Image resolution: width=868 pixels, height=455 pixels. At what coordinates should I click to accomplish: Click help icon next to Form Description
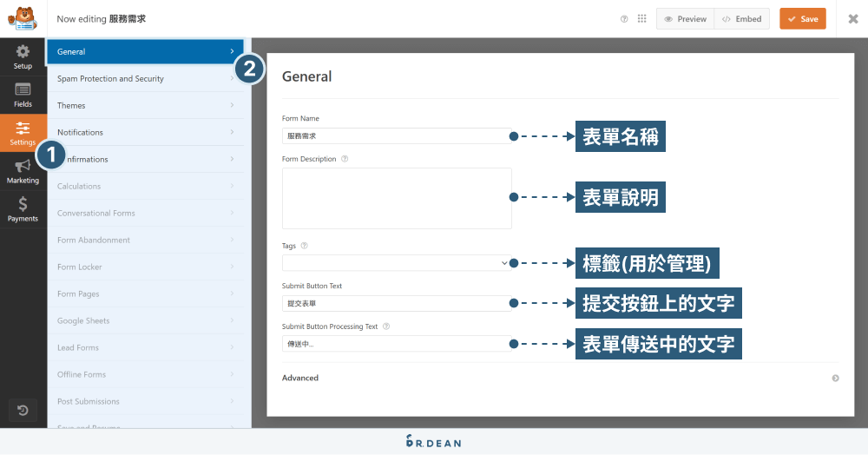[x=345, y=159]
